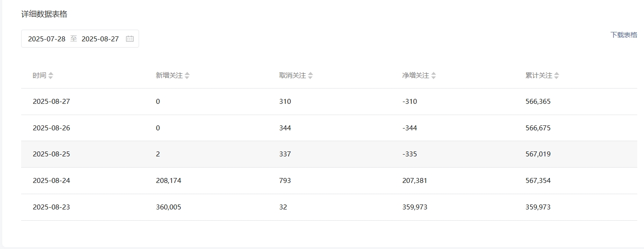The width and height of the screenshot is (644, 249).
Task: Click the 净增关注 header text
Action: pos(416,76)
